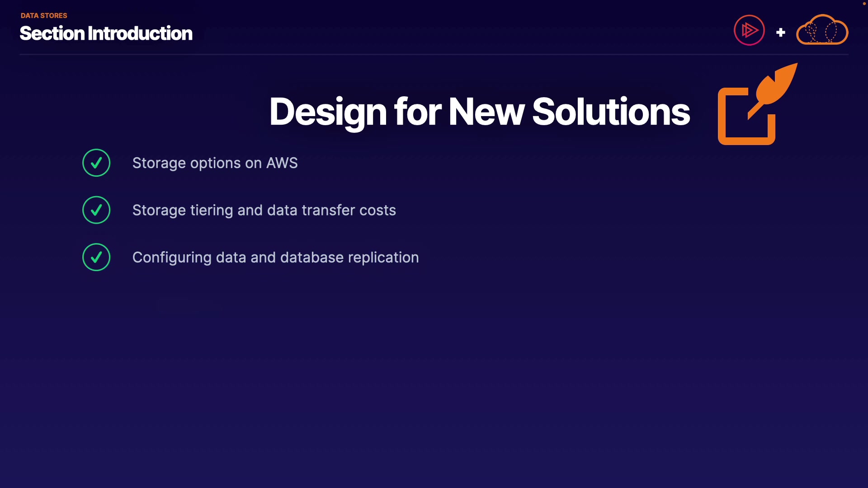Click the orange cloud brain logo
This screenshot has height=488, width=868.
pyautogui.click(x=822, y=31)
